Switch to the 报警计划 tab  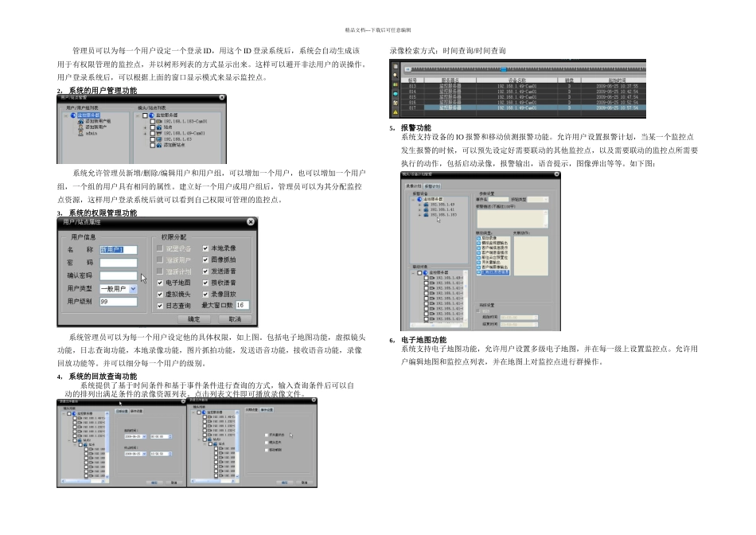432,186
